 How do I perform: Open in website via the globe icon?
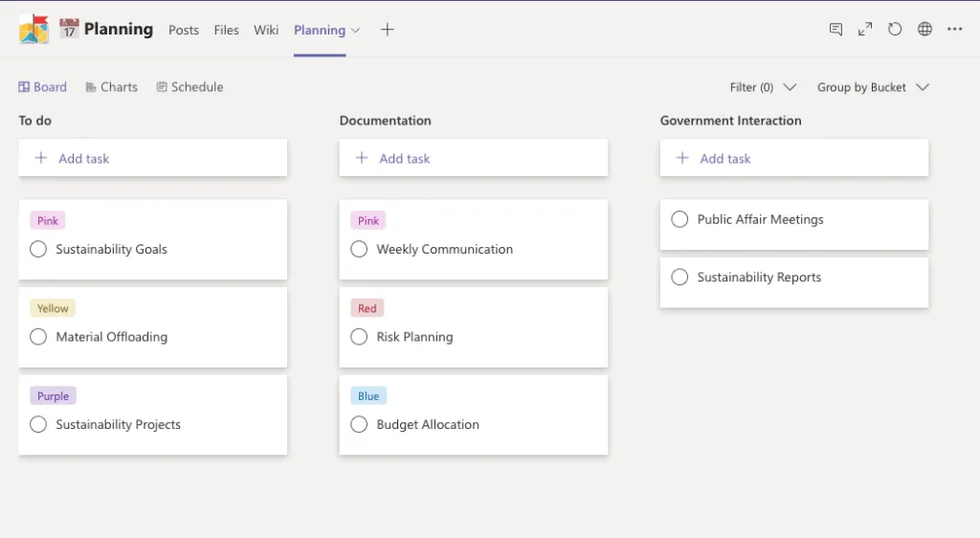925,29
